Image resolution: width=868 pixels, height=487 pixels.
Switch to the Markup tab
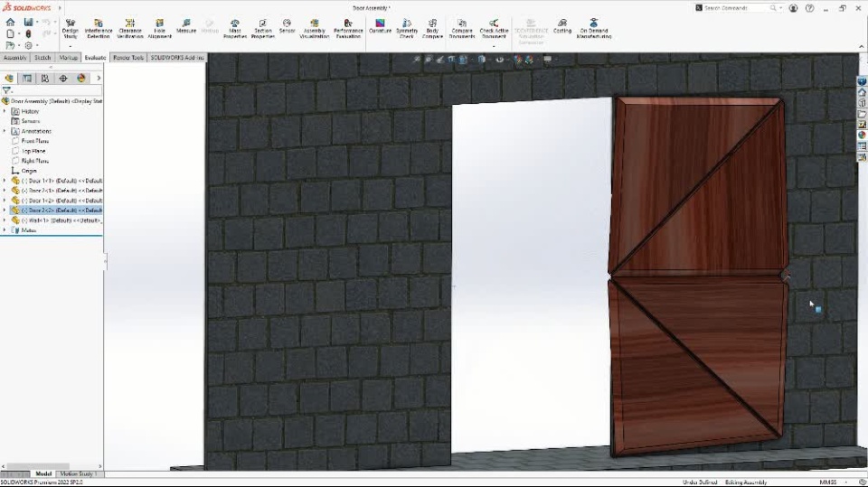coord(69,58)
